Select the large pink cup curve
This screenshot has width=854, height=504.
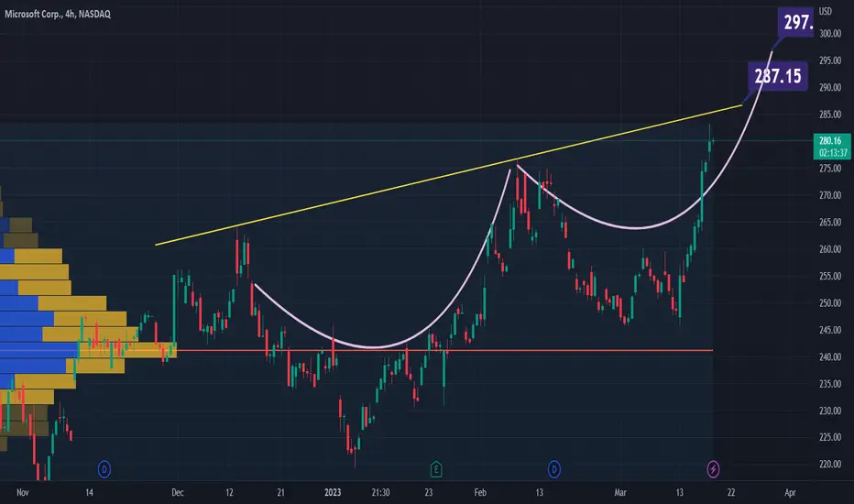pos(374,347)
